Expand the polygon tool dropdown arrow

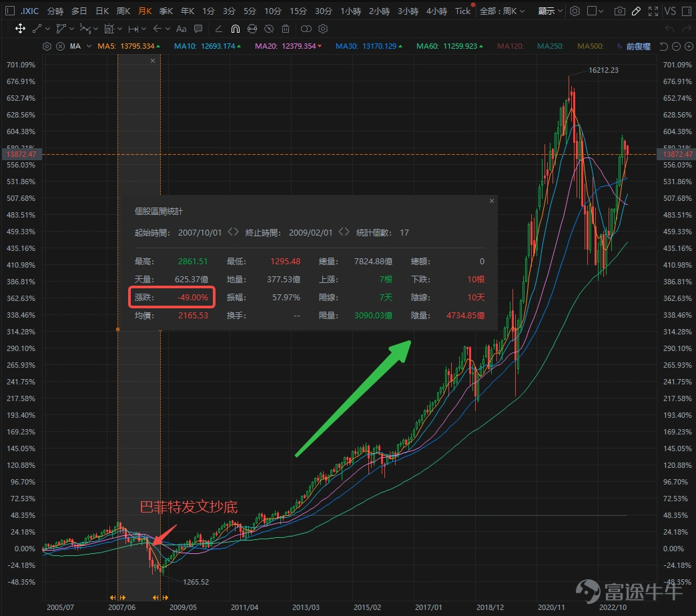[x=72, y=29]
